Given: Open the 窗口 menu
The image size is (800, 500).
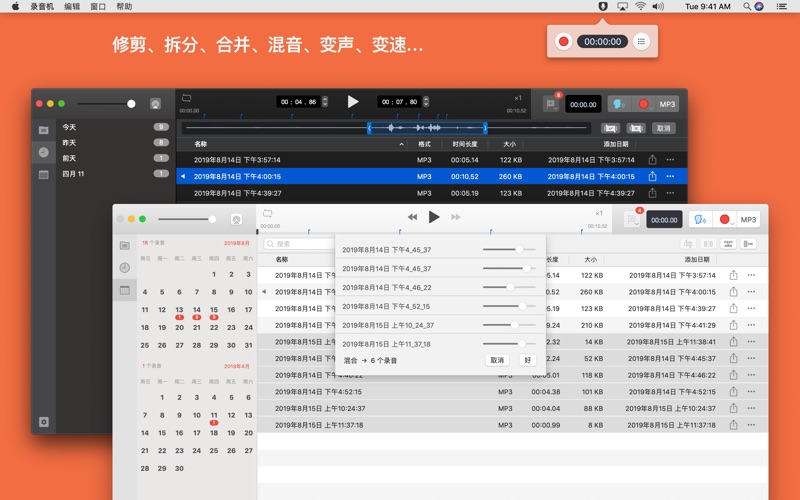Looking at the screenshot, I should [98, 6].
